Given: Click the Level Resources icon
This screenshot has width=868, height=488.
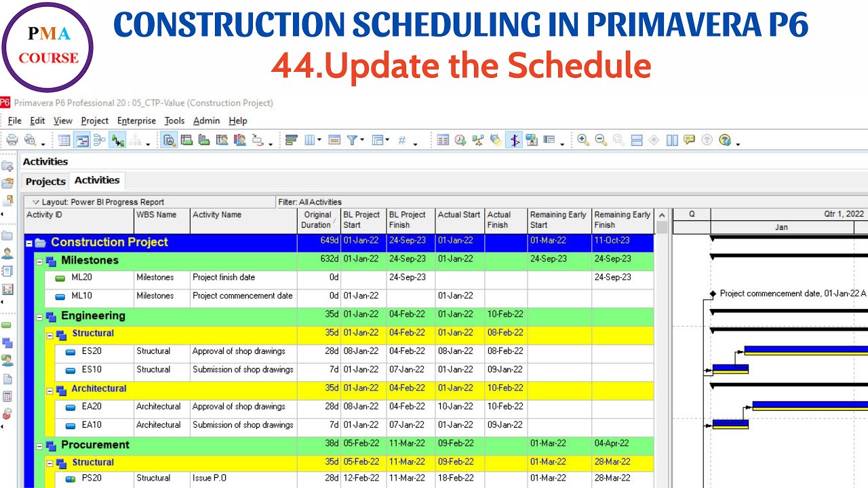Looking at the screenshot, I should [x=478, y=140].
